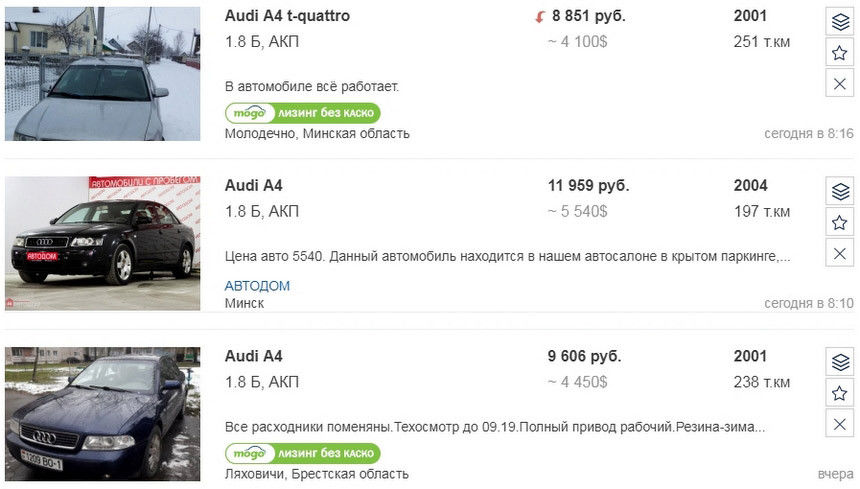Image resolution: width=860 pixels, height=489 pixels.
Task: Favorite the 11 959 руб. Audi A4
Action: tap(840, 223)
